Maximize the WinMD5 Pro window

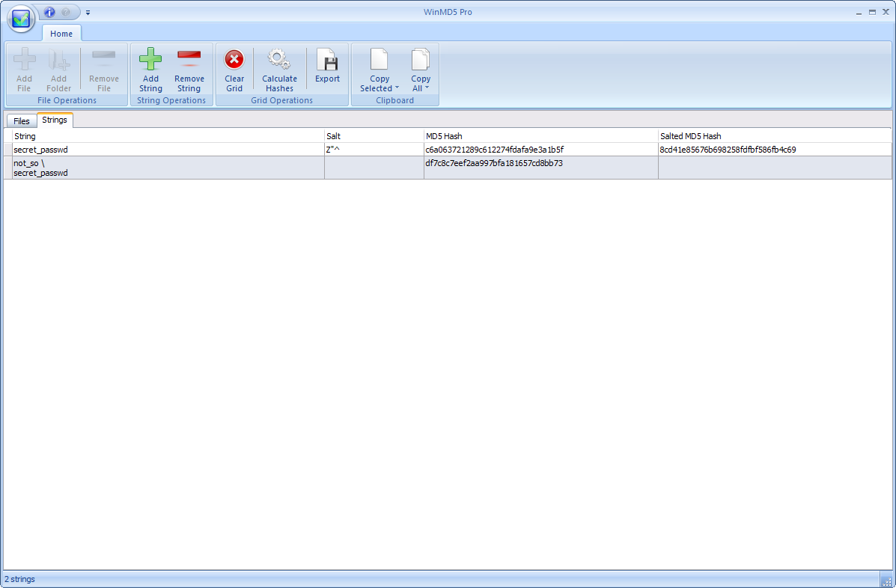click(873, 12)
